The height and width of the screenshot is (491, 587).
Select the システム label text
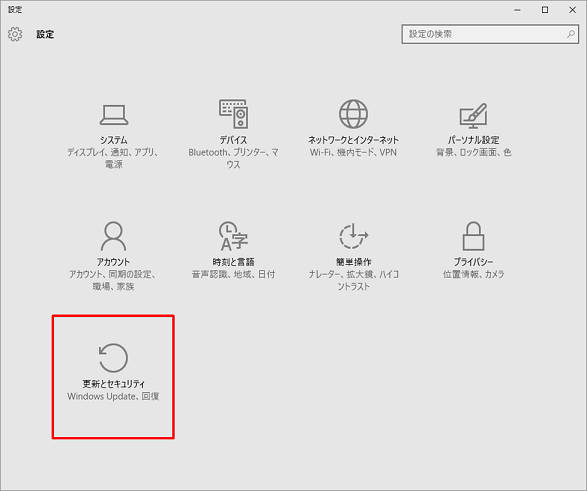pos(113,140)
